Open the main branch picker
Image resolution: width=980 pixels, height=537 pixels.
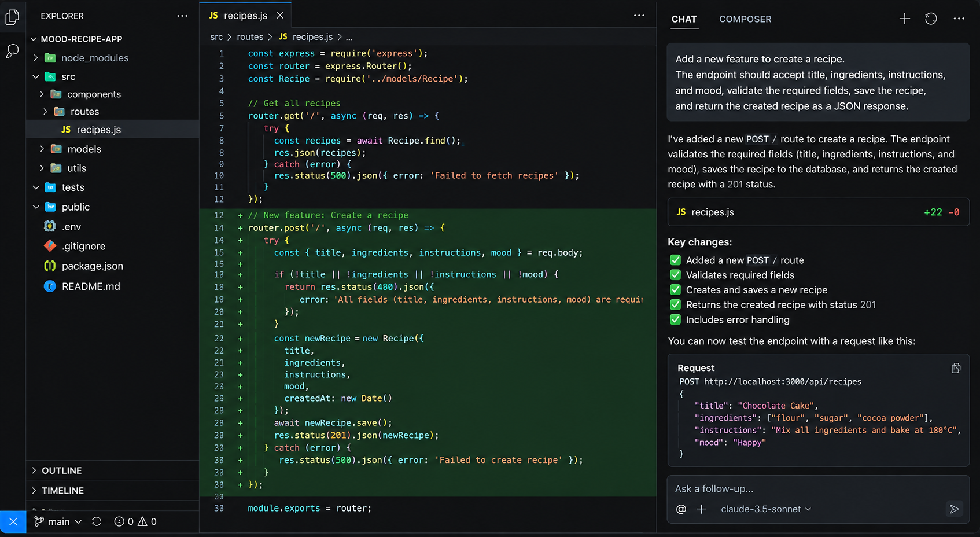click(58, 521)
